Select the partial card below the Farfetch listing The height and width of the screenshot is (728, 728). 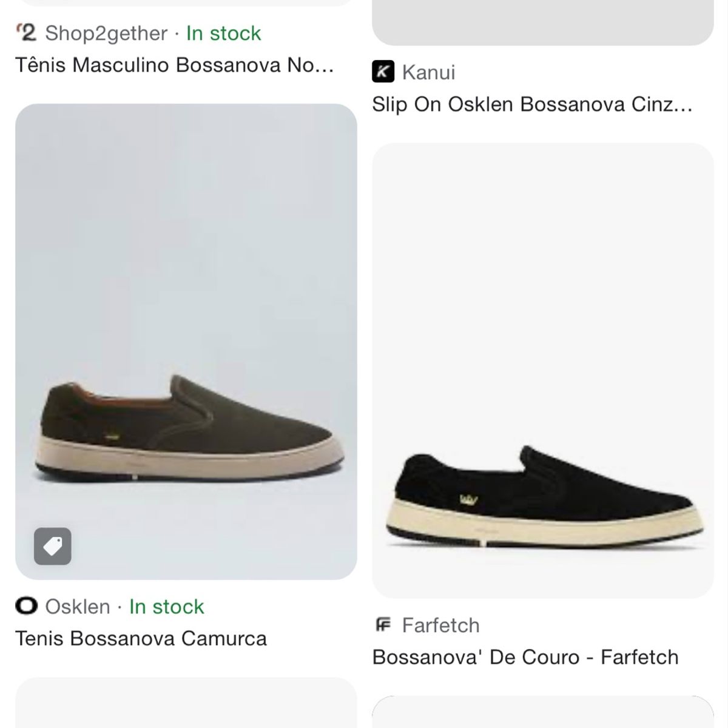coord(542,713)
